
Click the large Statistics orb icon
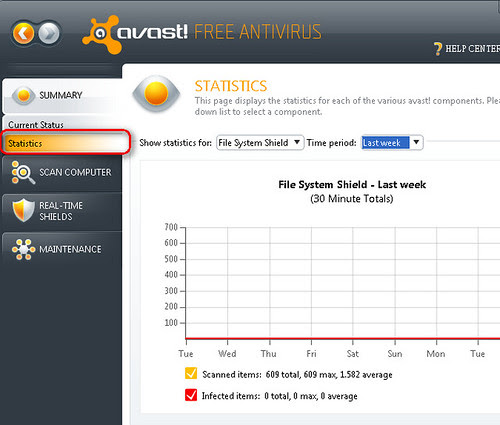coord(156,93)
